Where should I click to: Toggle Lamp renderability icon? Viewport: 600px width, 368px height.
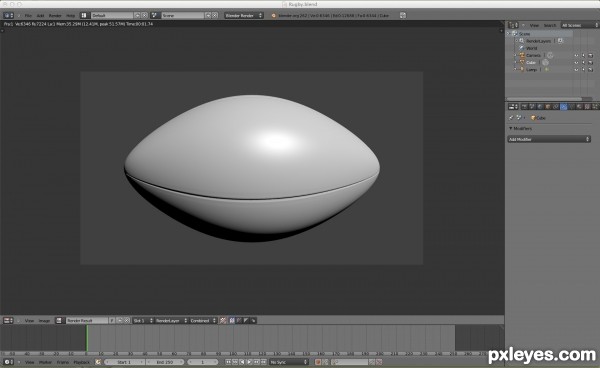pos(590,70)
